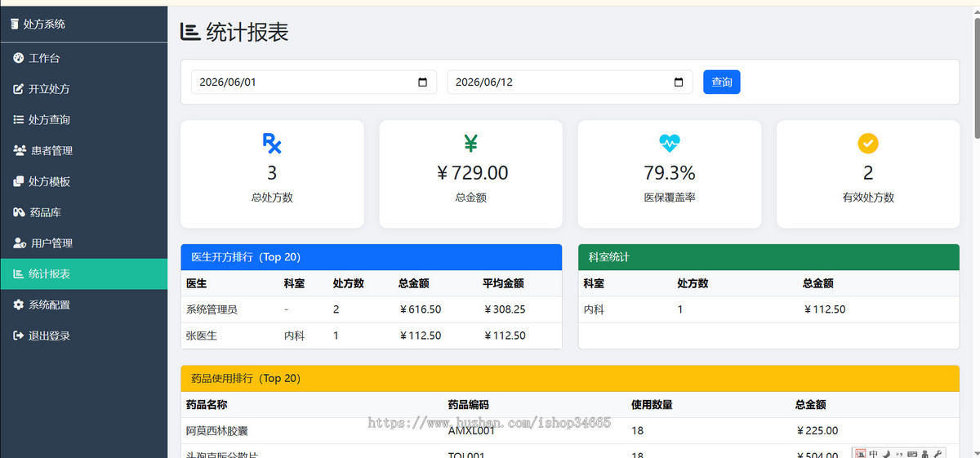Click the 开立处方 edit icon
The width and height of the screenshot is (980, 458).
tap(19, 89)
